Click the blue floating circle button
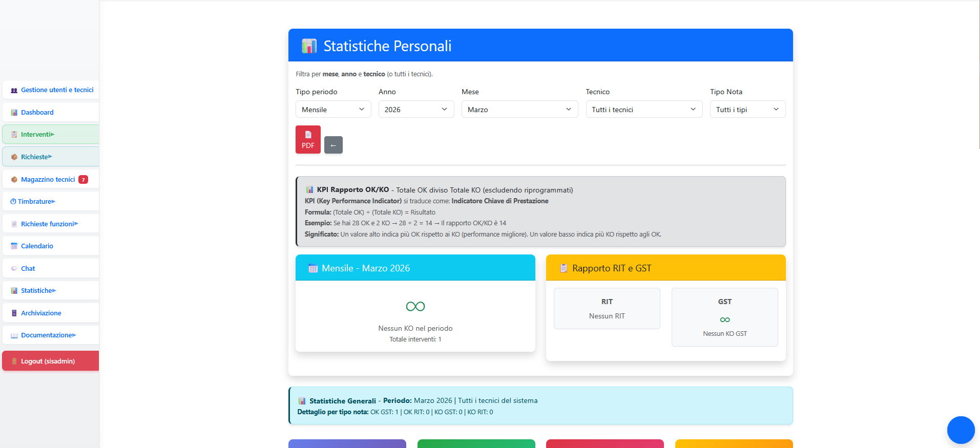The width and height of the screenshot is (980, 448). coord(961,430)
